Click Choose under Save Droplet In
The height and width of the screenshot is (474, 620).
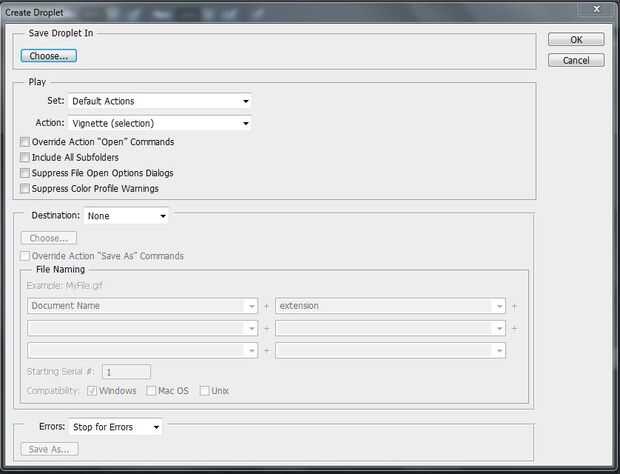click(49, 56)
